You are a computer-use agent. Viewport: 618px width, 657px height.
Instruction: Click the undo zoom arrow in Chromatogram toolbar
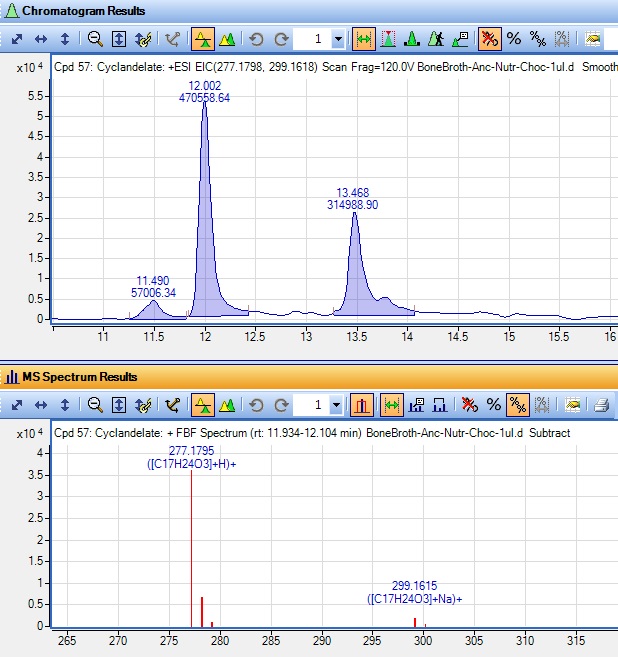click(x=257, y=39)
